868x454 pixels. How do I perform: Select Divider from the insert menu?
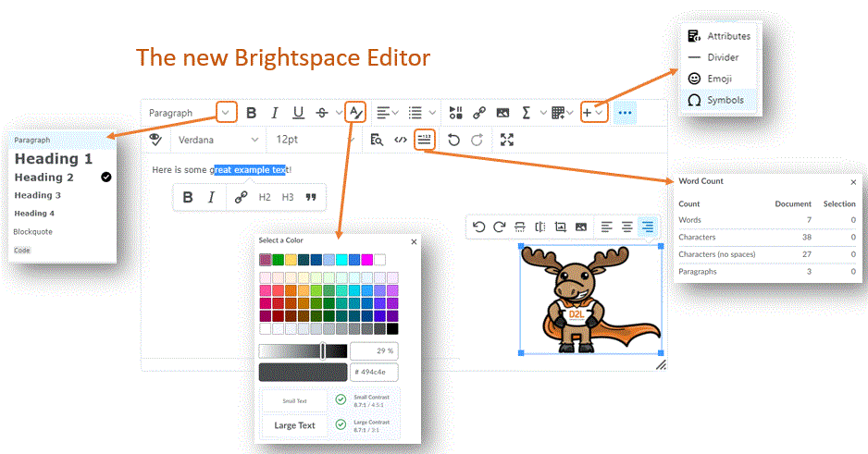point(718,57)
